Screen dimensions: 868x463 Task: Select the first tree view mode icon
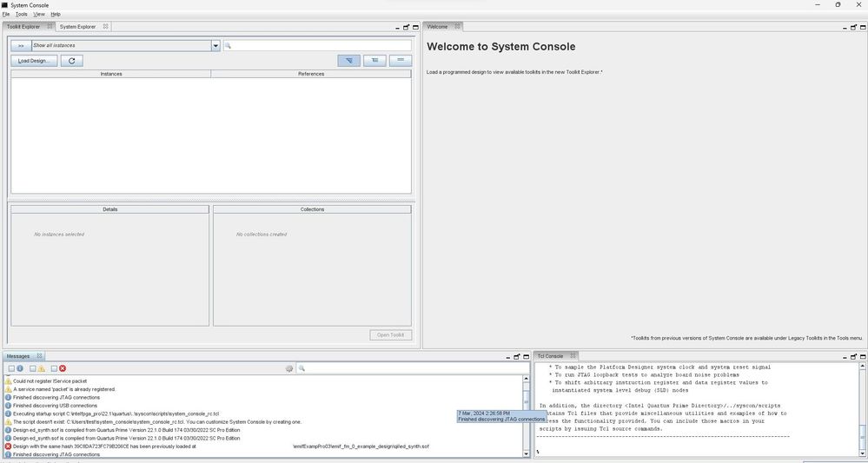(348, 61)
